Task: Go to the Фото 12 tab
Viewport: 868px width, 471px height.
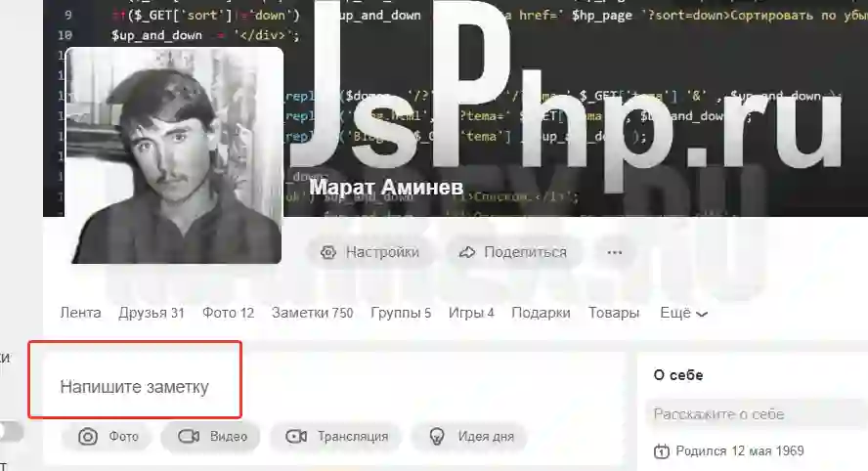Action: (228, 313)
